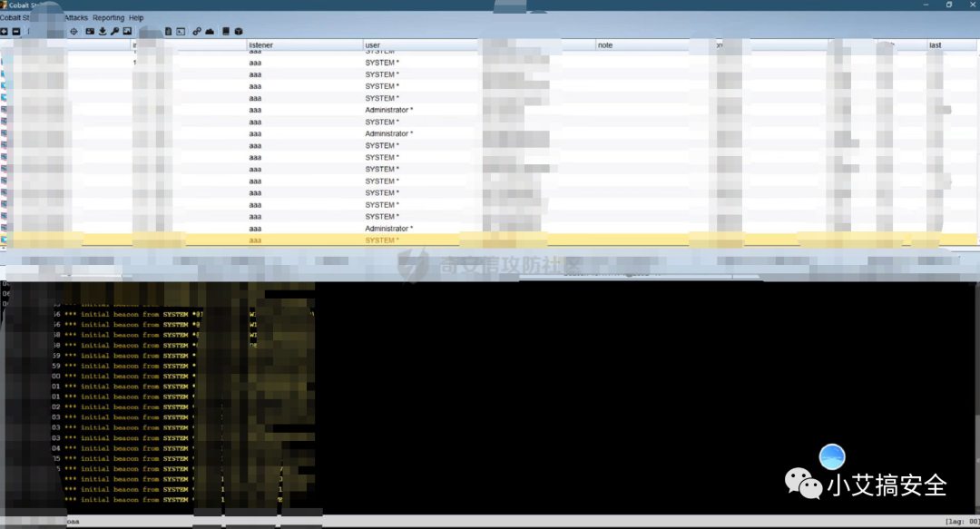The width and height of the screenshot is (980, 529).
Task: Open the Screenshots picture icon
Action: click(128, 31)
